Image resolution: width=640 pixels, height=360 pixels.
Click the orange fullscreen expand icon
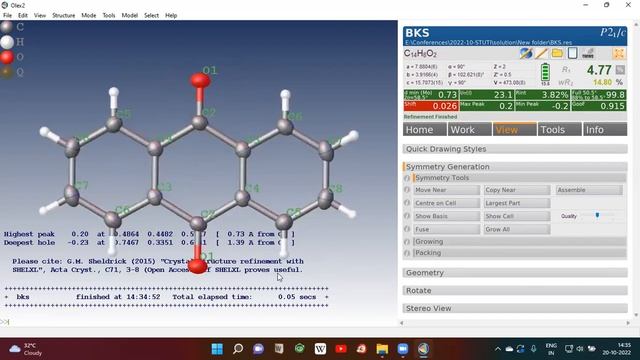tap(619, 53)
